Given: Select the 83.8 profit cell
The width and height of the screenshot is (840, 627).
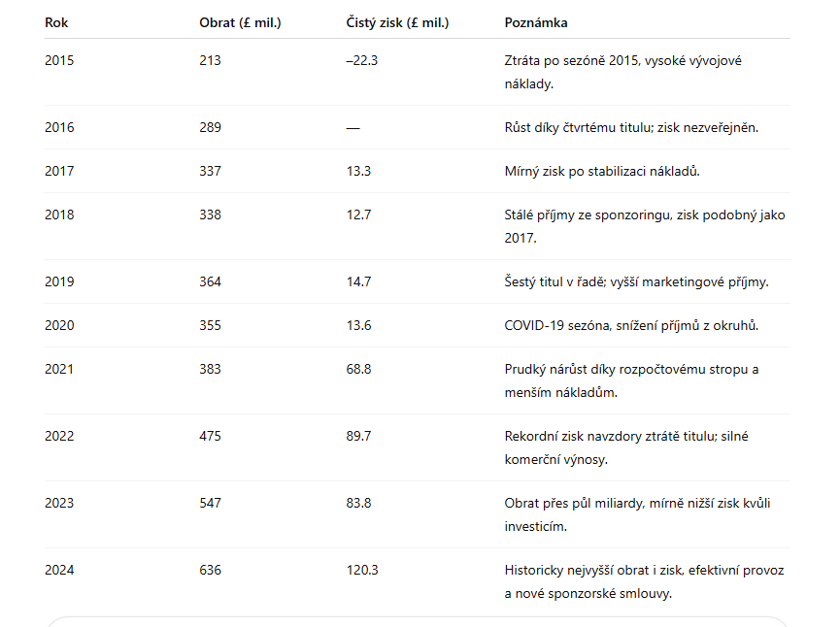Looking at the screenshot, I should pyautogui.click(x=358, y=503).
